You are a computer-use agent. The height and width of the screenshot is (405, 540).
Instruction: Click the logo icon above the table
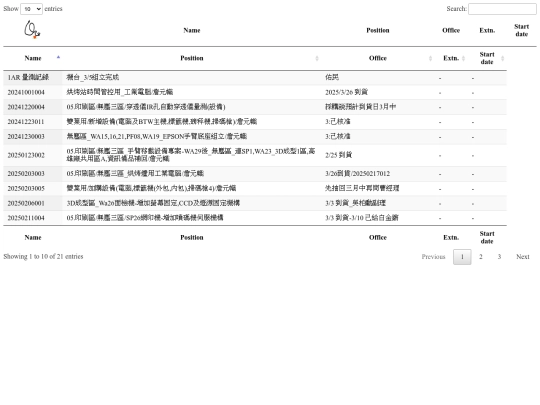pos(32,30)
